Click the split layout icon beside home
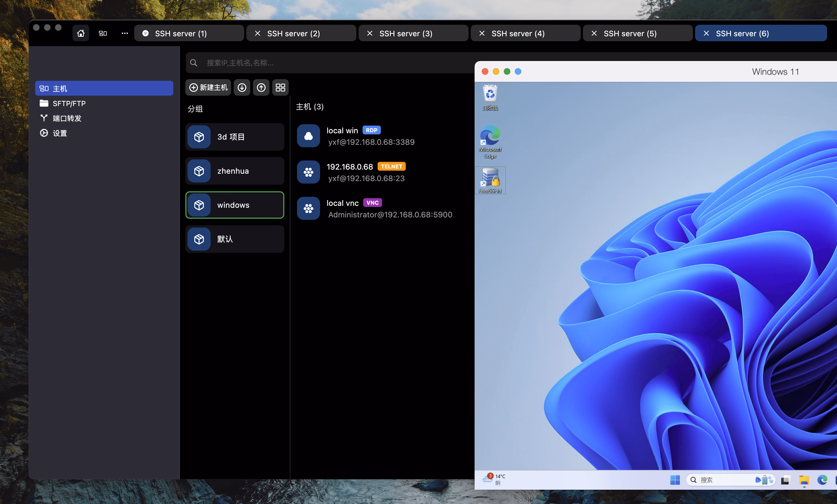Viewport: 837px width, 504px height. click(x=103, y=33)
